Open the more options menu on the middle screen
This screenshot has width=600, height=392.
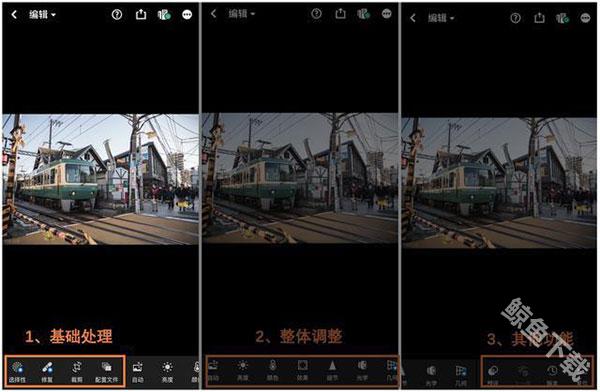[x=386, y=14]
